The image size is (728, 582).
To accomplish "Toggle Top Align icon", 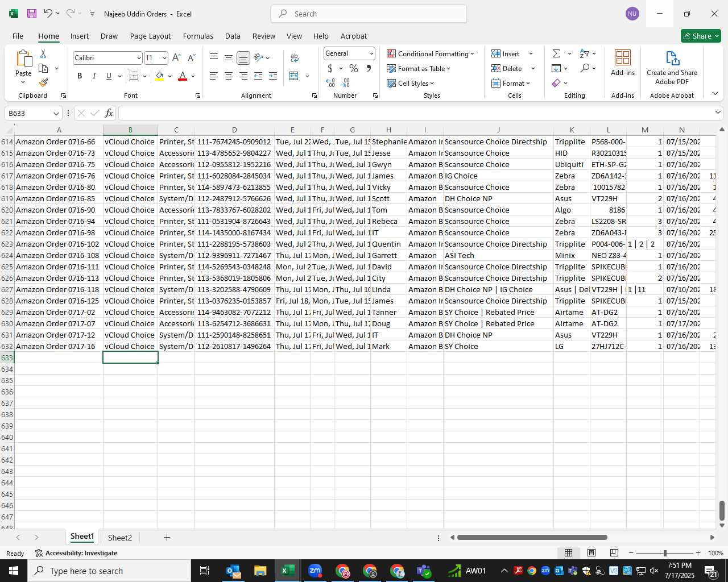I will pos(214,57).
